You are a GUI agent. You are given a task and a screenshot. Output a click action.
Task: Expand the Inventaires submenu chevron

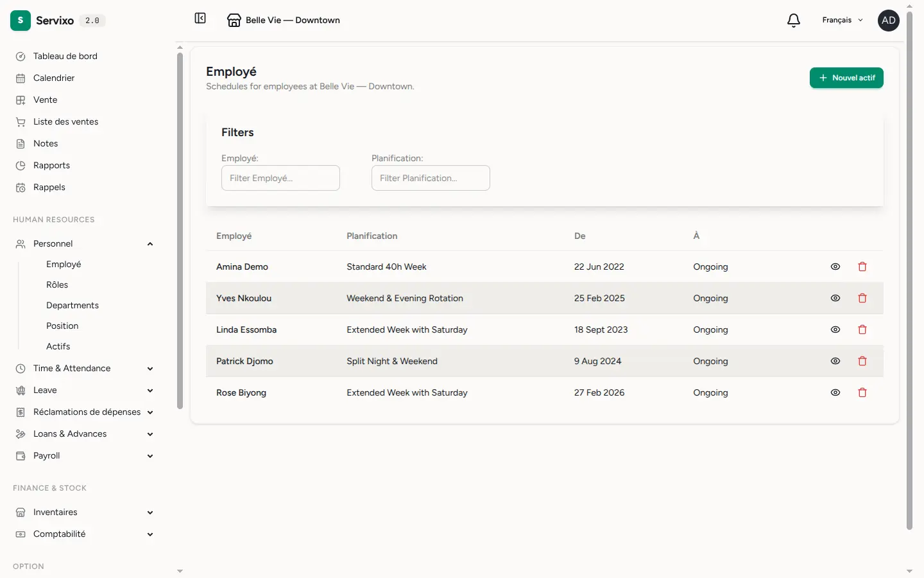tap(150, 512)
